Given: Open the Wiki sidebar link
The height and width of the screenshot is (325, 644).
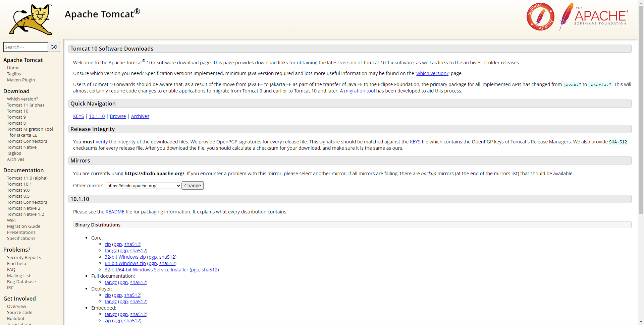Looking at the screenshot, I should (x=11, y=220).
